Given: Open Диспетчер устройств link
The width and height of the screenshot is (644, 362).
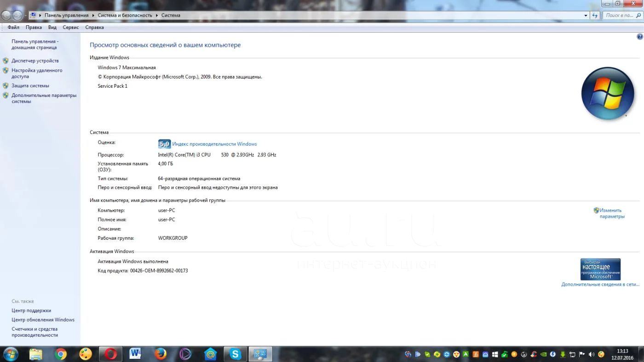Looking at the screenshot, I should coord(35,61).
